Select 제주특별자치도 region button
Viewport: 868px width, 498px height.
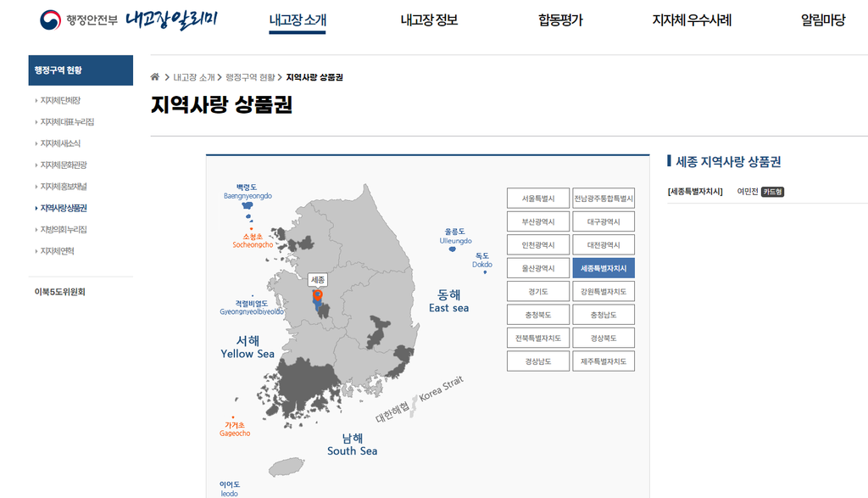click(604, 361)
